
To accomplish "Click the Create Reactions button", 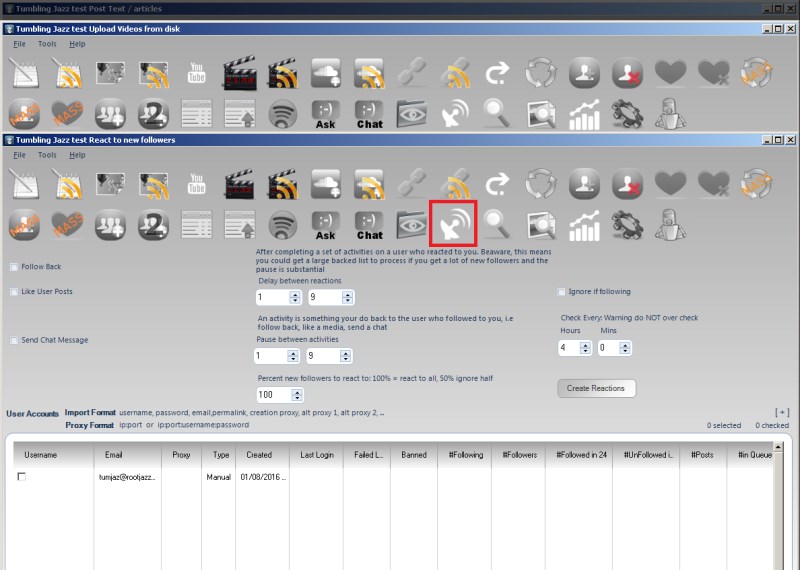I will [596, 388].
